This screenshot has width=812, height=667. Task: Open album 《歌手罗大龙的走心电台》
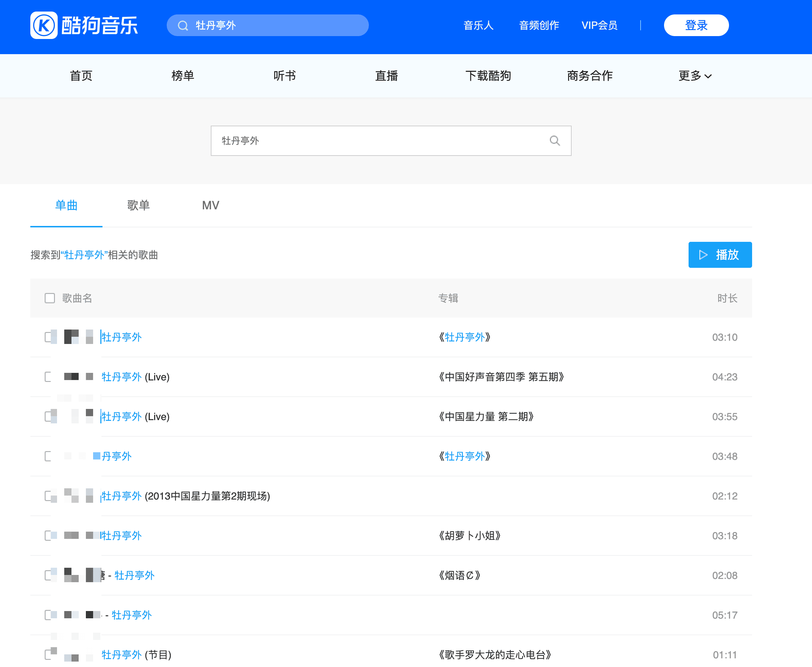[x=495, y=655]
